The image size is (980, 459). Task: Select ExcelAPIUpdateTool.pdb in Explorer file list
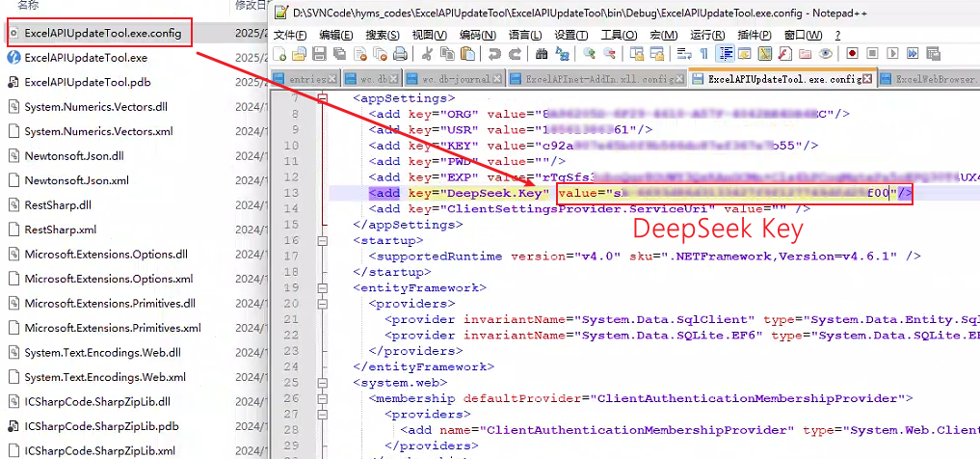pyautogui.click(x=88, y=82)
